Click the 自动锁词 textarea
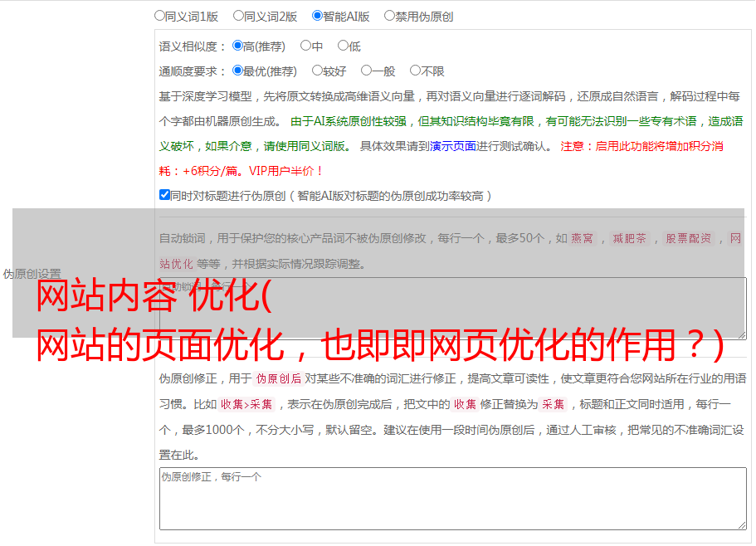The image size is (756, 546). pos(453,309)
